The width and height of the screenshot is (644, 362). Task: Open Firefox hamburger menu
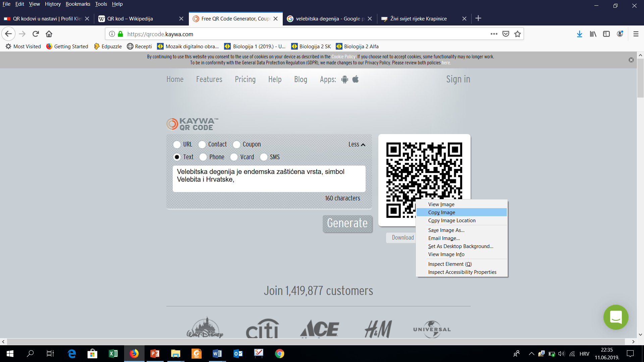pyautogui.click(x=636, y=34)
